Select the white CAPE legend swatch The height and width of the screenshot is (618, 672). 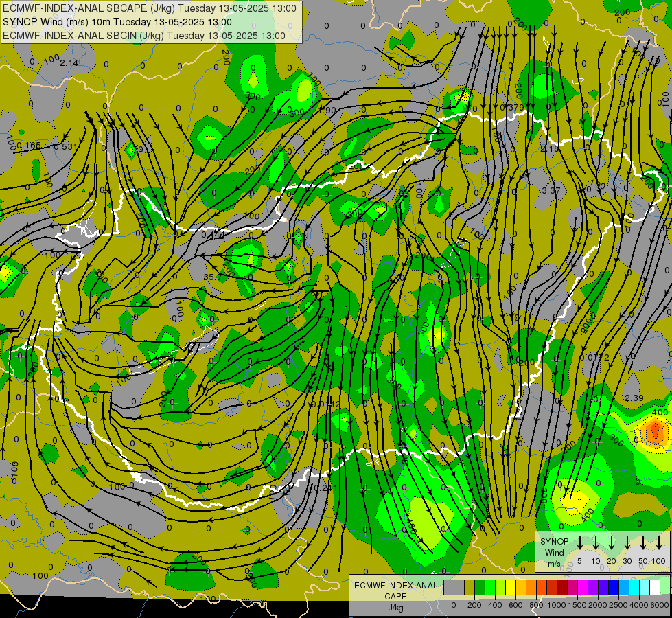coord(656,587)
